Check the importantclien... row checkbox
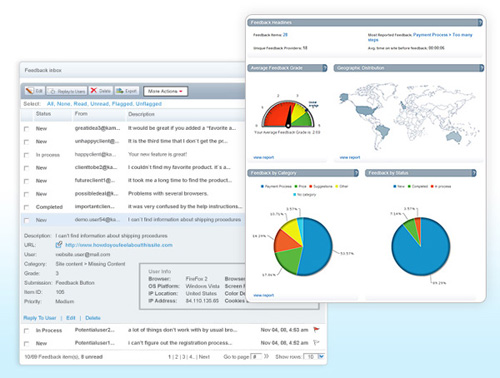Viewport: 500px width, 378px height. coord(26,207)
